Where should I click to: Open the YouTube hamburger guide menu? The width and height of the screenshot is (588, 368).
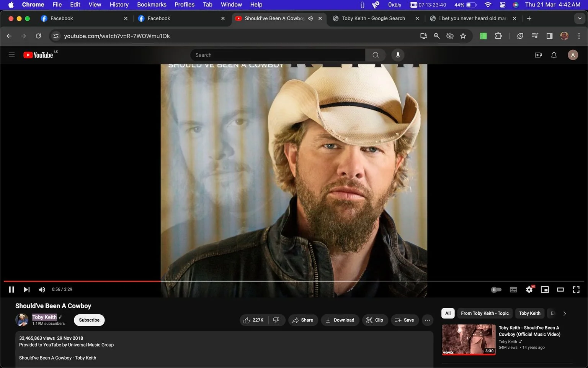click(11, 55)
